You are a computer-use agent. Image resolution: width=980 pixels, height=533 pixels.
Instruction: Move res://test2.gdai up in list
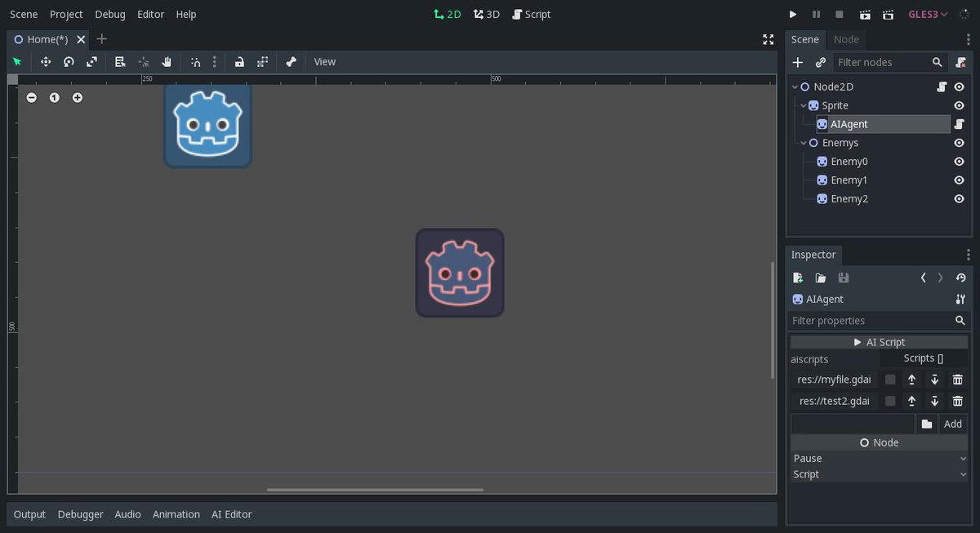pos(911,401)
